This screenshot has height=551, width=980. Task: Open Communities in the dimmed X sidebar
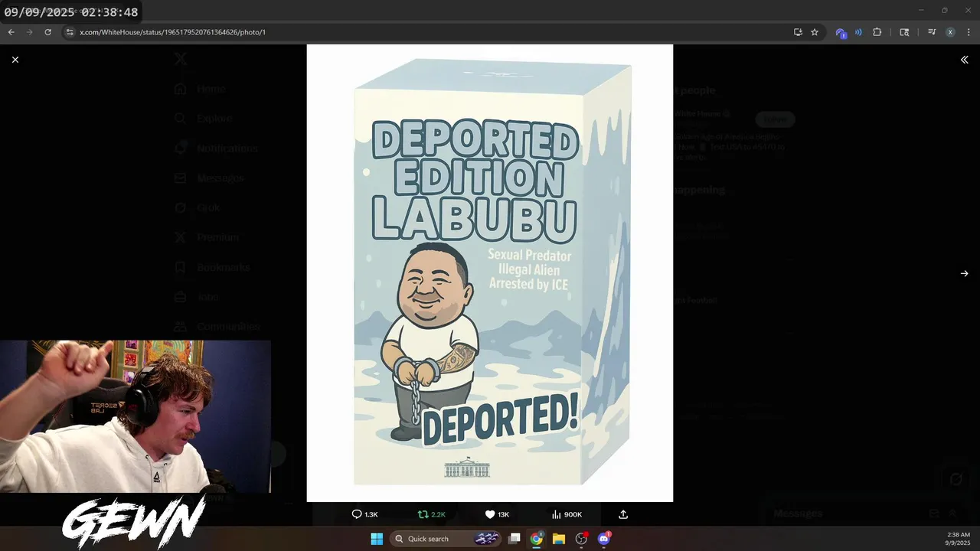point(217,327)
